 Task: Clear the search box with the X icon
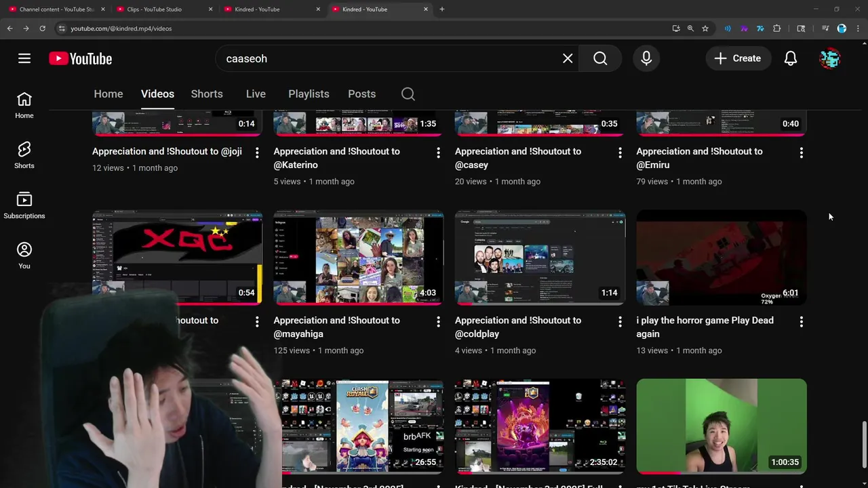568,58
